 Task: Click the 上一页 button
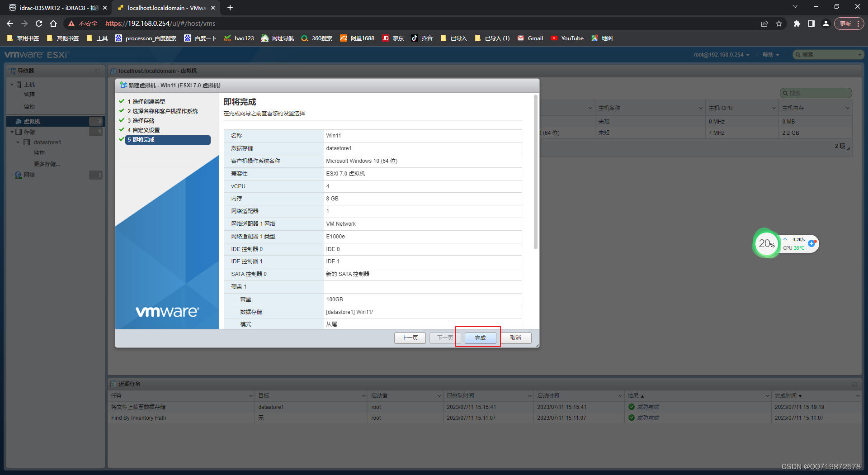point(410,338)
